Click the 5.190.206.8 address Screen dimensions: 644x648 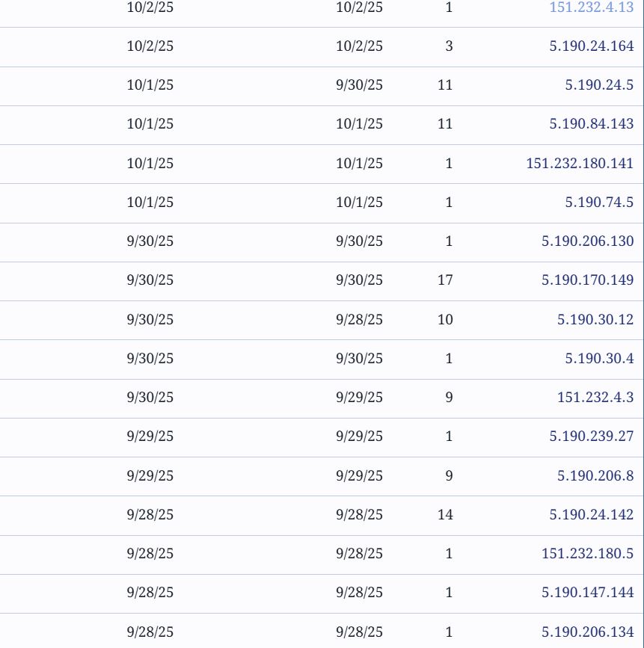point(595,476)
